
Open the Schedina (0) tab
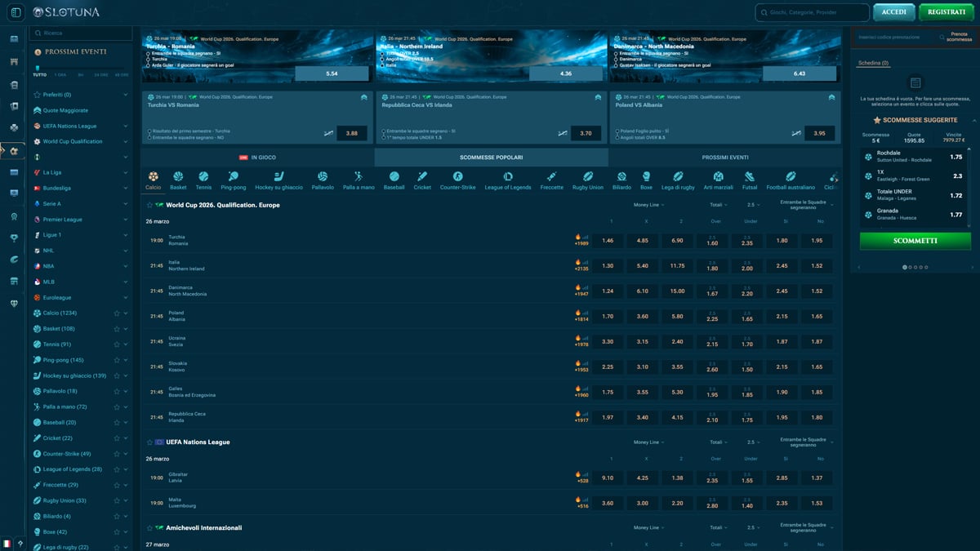point(873,63)
